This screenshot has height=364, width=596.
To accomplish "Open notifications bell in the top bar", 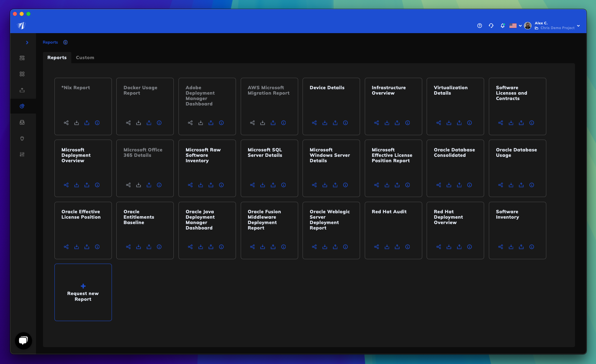I will point(502,25).
